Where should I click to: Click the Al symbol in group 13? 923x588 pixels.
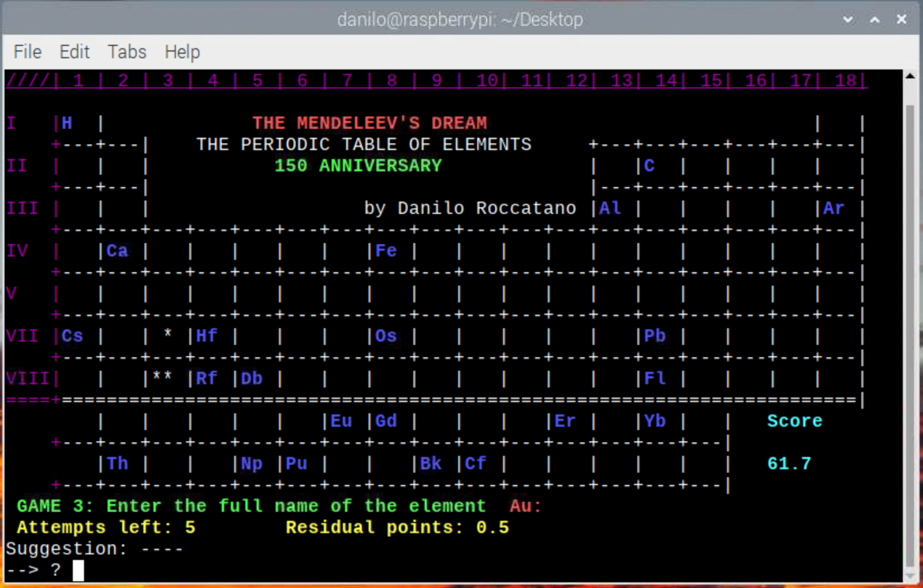[x=609, y=208]
